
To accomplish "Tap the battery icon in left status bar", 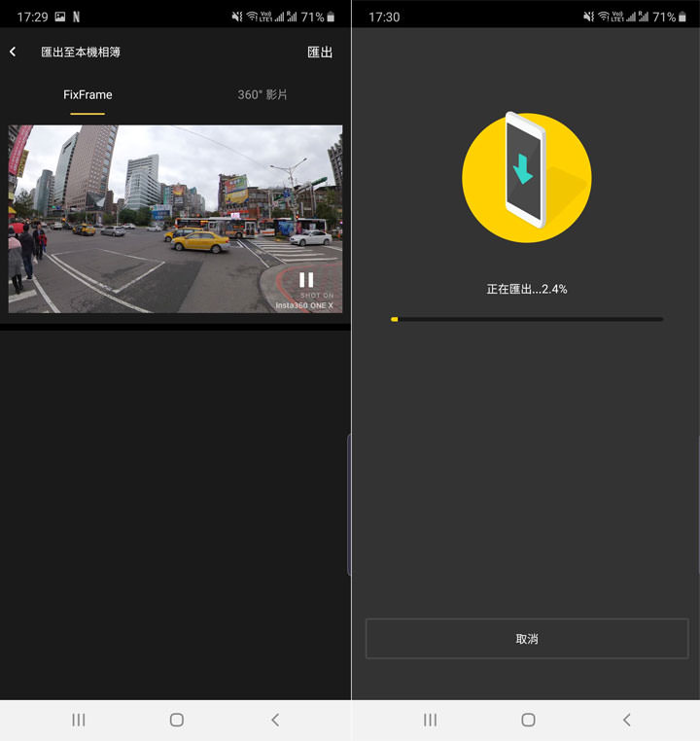I will pyautogui.click(x=331, y=17).
